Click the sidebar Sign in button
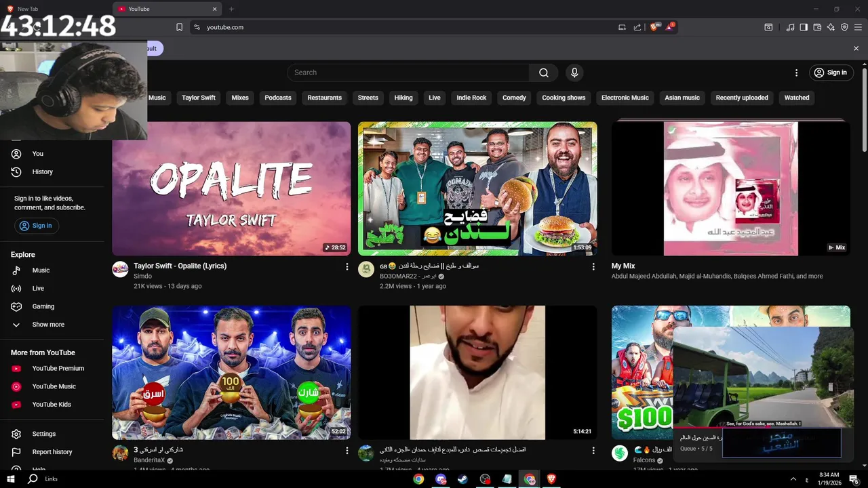This screenshot has width=868, height=488. [36, 226]
